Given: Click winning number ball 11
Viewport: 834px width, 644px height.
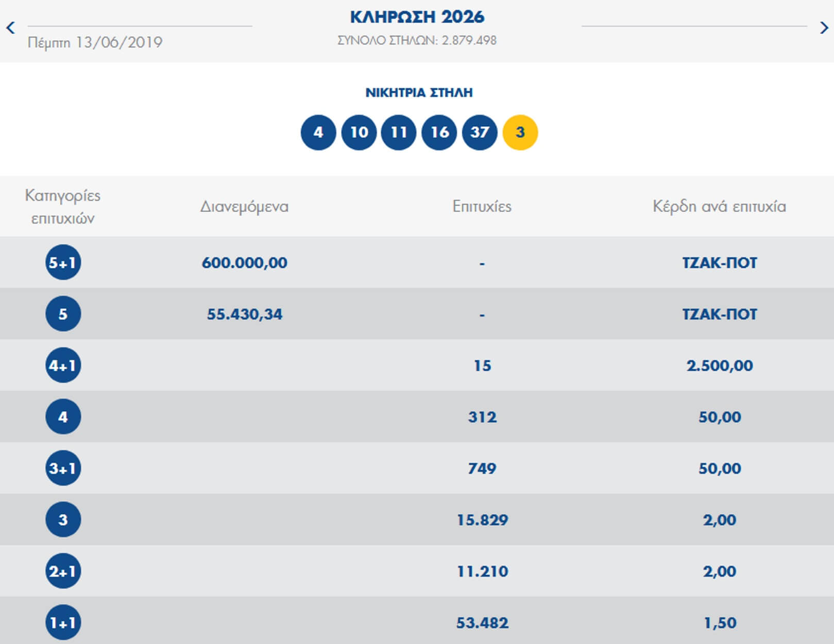Looking at the screenshot, I should [x=399, y=132].
